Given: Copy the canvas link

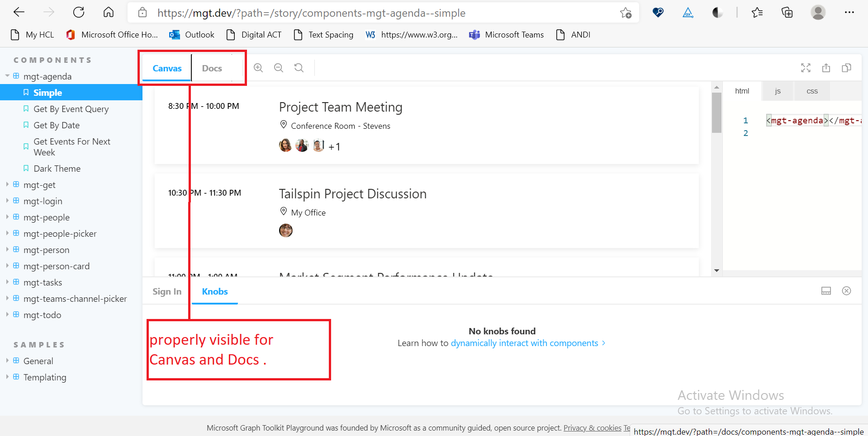Looking at the screenshot, I should (x=847, y=68).
